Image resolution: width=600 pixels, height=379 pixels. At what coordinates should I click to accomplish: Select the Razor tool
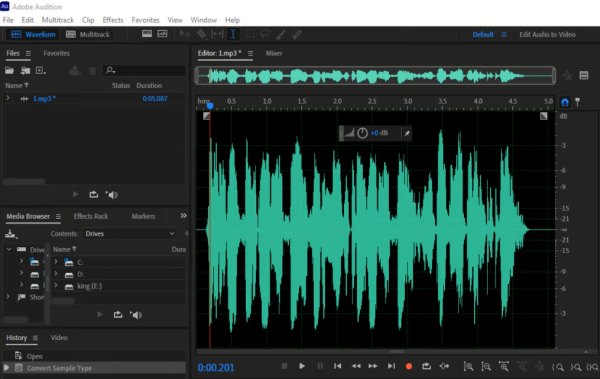[x=202, y=34]
